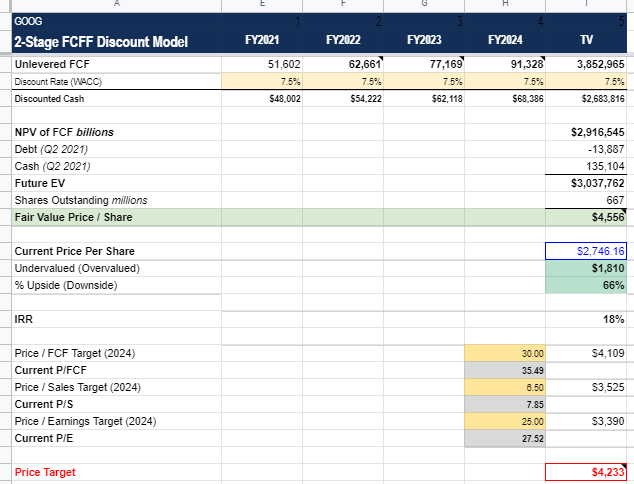The image size is (634, 484).
Task: Select the Current Price $2,746.16 input cell
Action: click(x=590, y=251)
